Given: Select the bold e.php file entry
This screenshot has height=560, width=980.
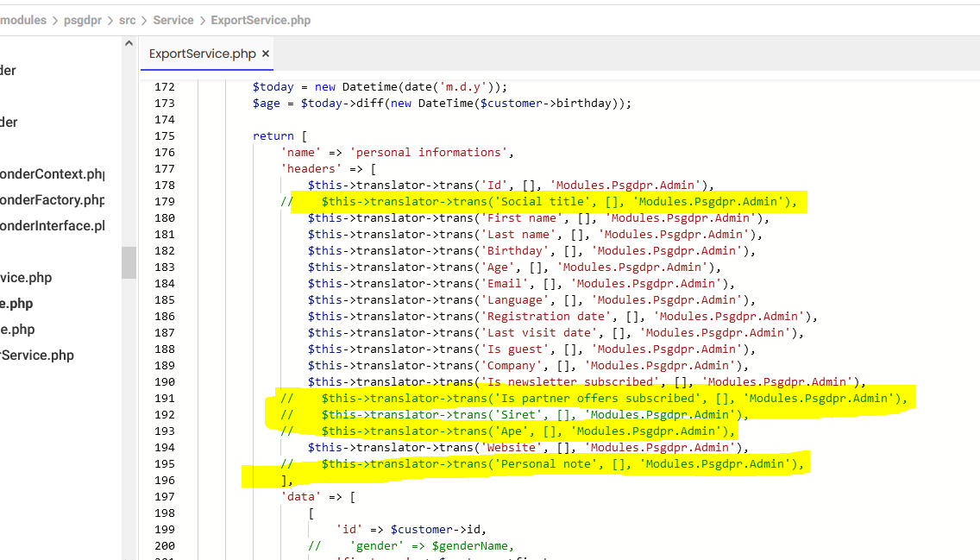Looking at the screenshot, I should click(x=16, y=304).
